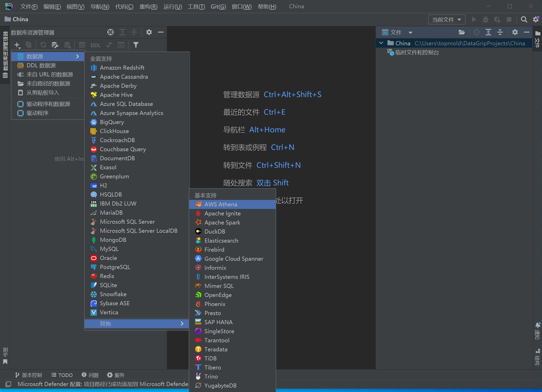Open the TODO tool window
Viewport: 542px width, 392px height.
point(62,375)
